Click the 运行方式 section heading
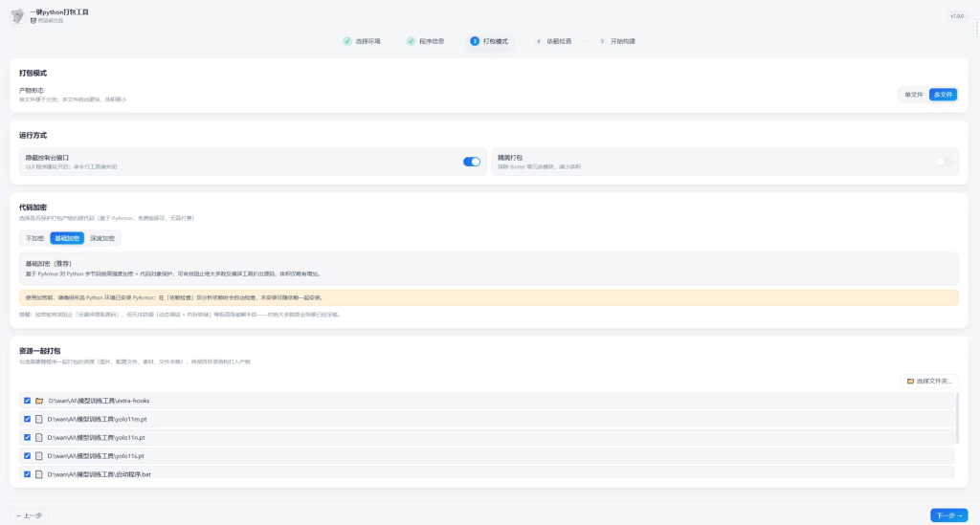 point(33,136)
